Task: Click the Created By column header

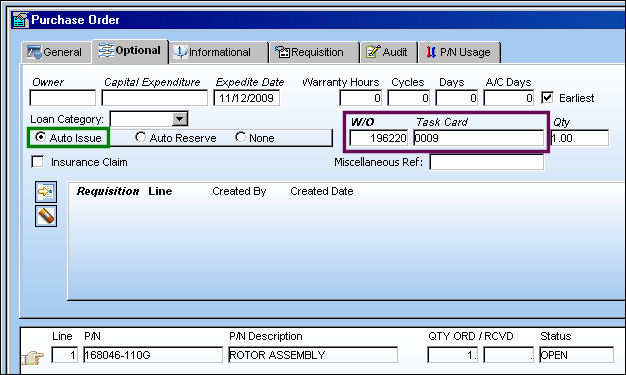Action: click(239, 191)
